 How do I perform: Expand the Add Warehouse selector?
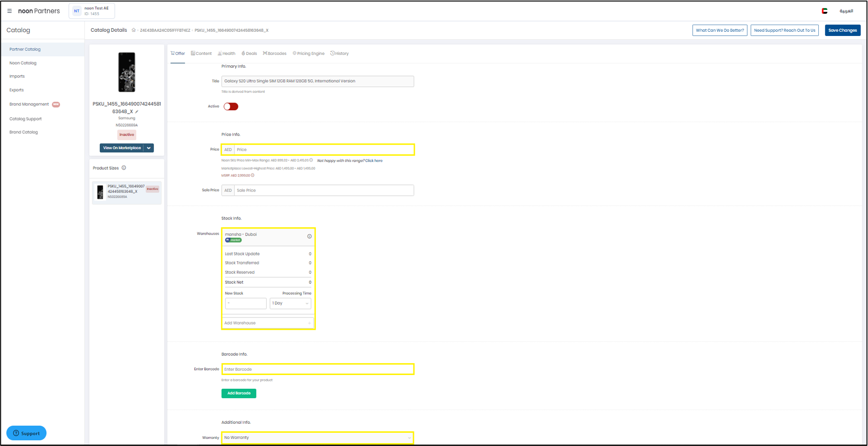[268, 323]
